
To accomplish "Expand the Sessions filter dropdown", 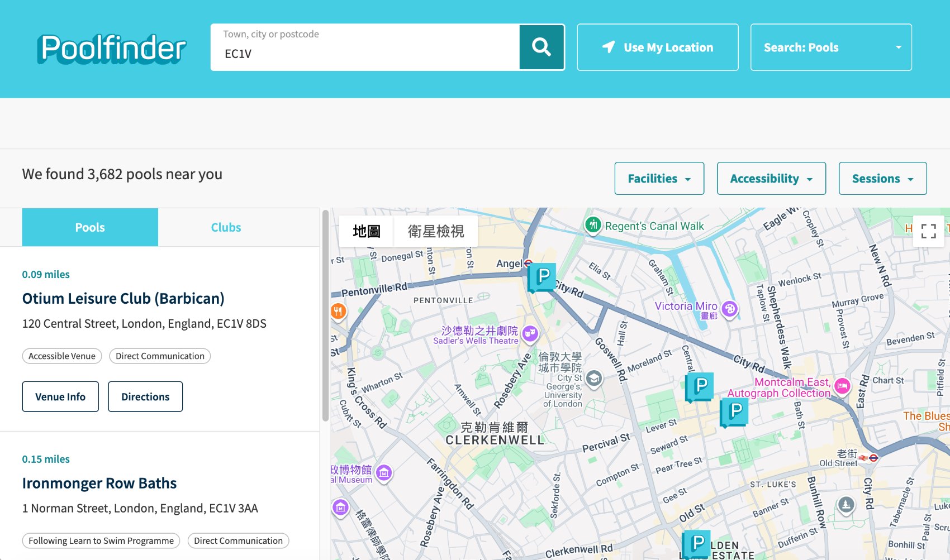I will pos(882,179).
